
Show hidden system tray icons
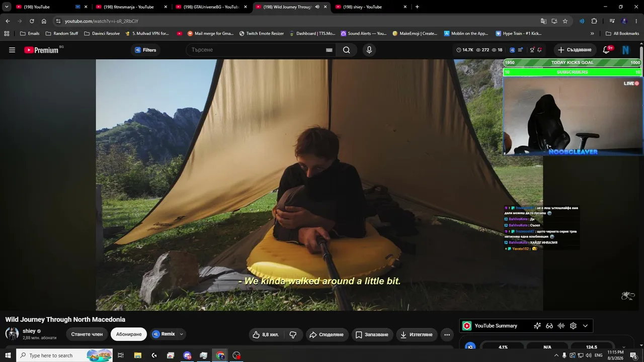[x=556, y=355]
